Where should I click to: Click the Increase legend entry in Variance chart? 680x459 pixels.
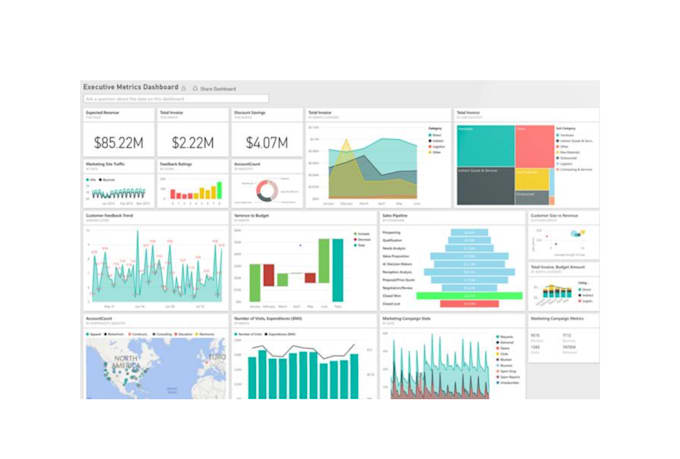point(362,234)
